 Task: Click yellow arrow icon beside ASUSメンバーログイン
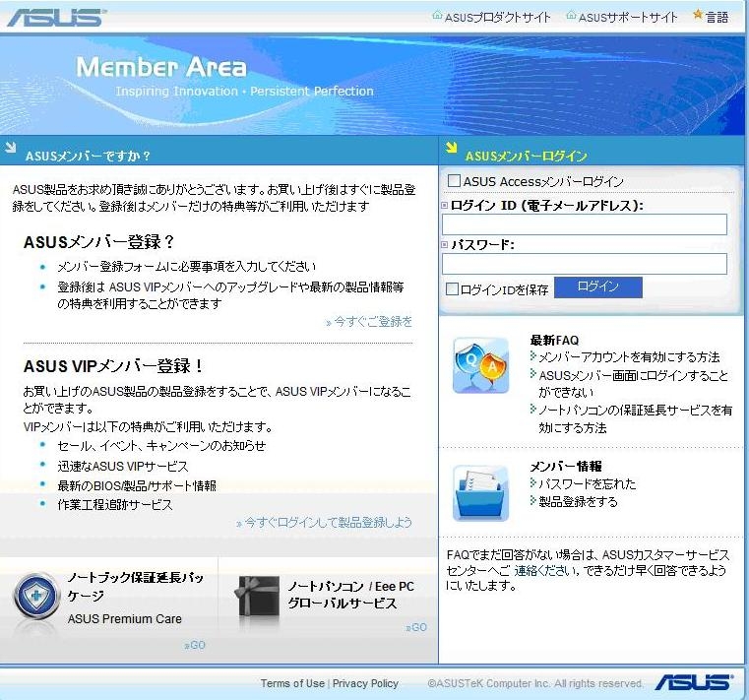pos(451,147)
